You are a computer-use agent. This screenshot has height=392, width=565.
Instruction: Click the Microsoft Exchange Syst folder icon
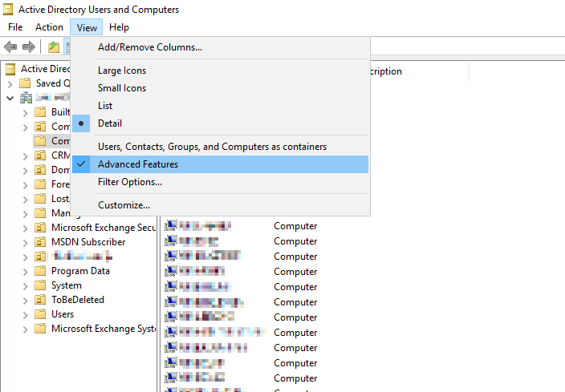(40, 329)
